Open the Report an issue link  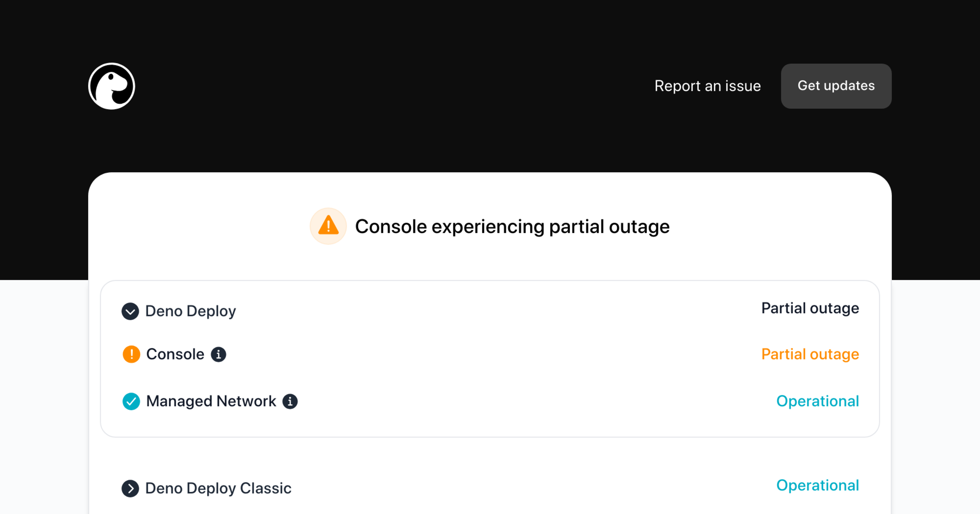pos(708,86)
